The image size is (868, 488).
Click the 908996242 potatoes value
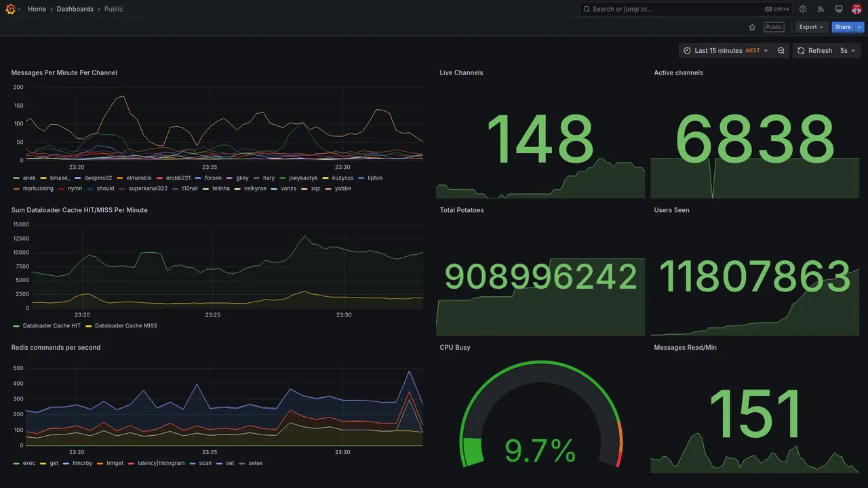pyautogui.click(x=540, y=277)
